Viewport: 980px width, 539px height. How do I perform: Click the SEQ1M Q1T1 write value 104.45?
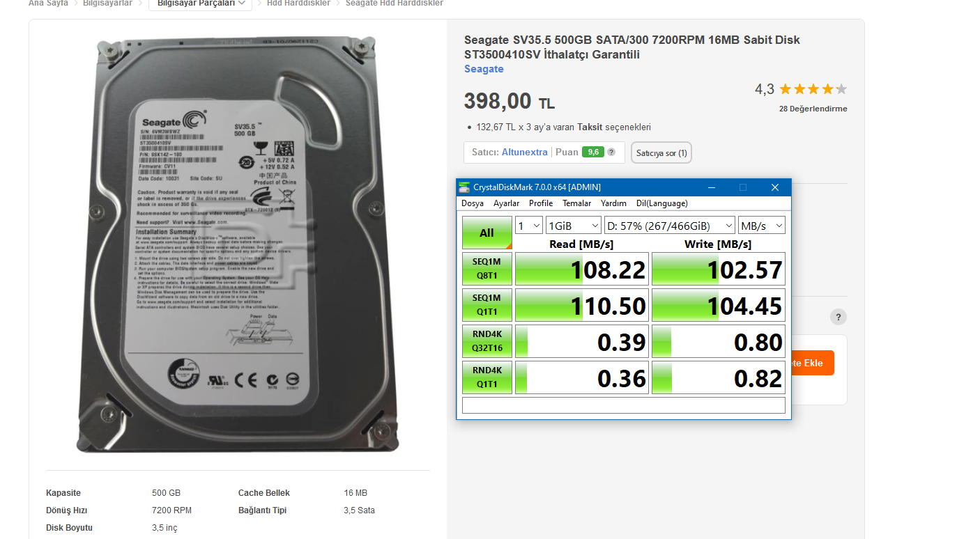pos(719,305)
